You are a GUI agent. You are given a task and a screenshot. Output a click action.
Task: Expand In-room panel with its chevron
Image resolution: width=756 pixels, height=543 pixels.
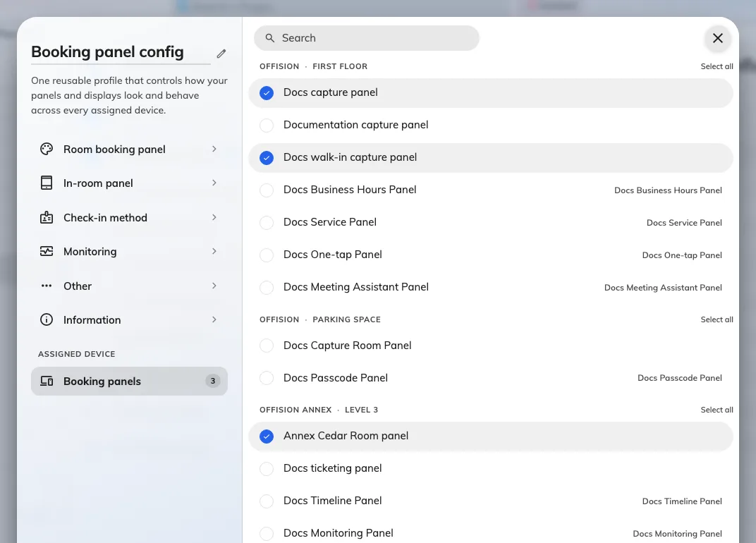click(214, 183)
